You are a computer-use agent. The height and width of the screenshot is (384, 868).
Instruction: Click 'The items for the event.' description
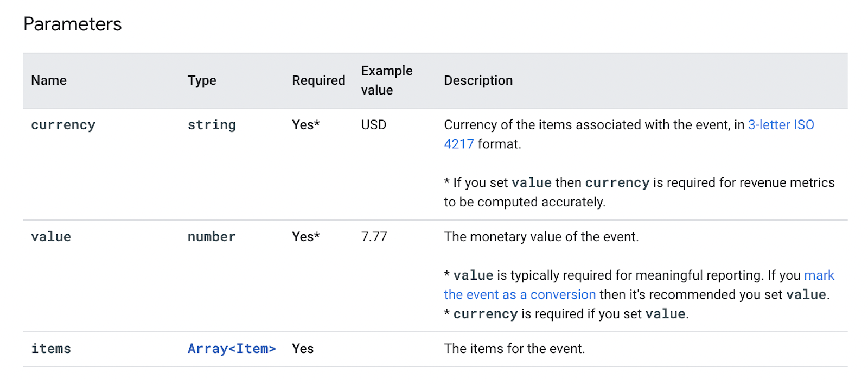[x=514, y=349]
